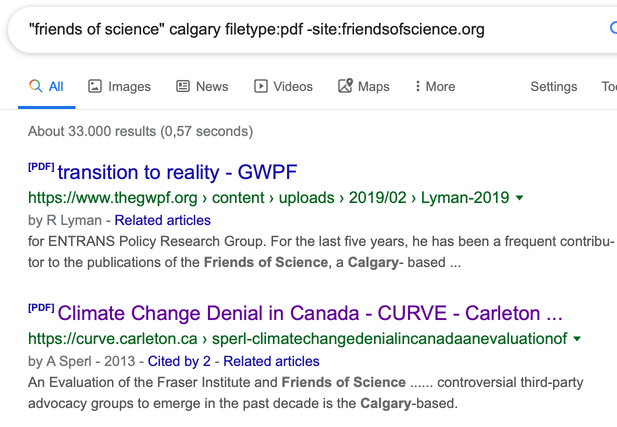Open the Cited by 2 link

point(179,361)
